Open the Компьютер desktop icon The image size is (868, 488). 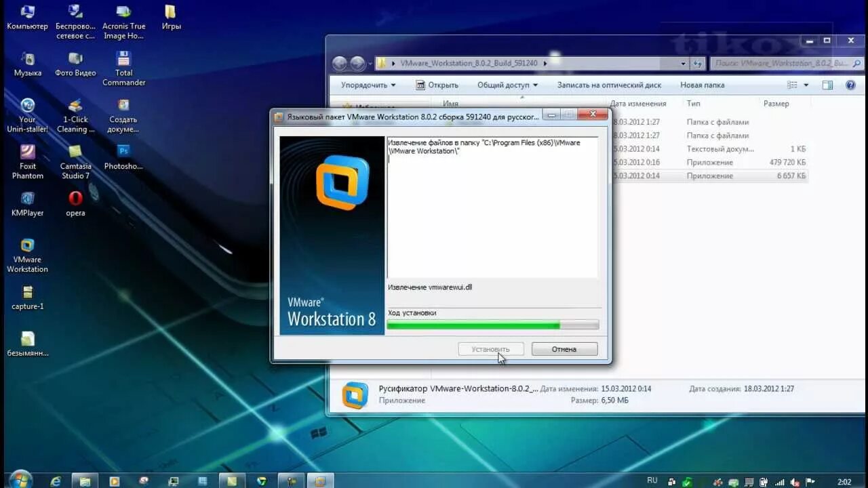coord(27,18)
